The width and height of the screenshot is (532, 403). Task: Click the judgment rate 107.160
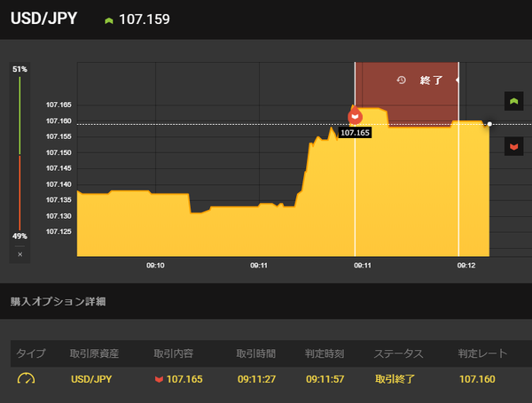coord(477,379)
